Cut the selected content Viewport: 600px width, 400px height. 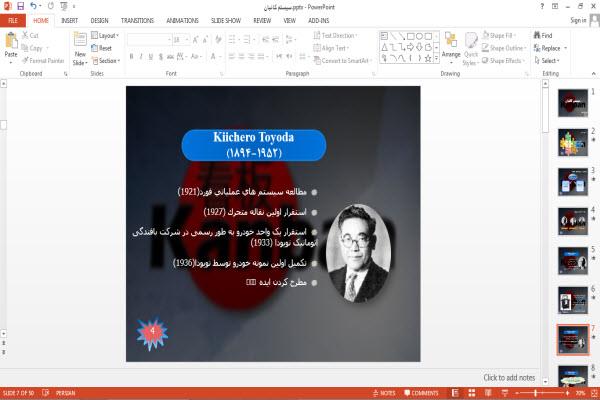30,36
